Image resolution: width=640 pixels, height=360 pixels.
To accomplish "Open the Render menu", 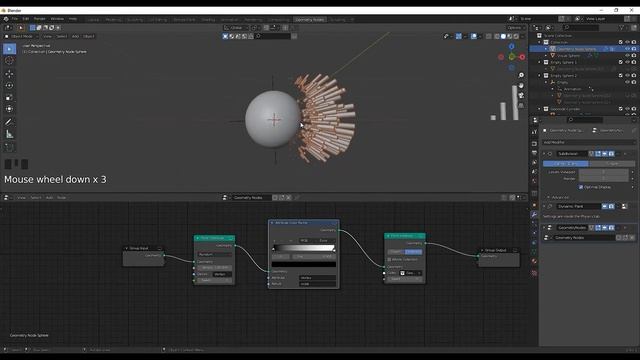I will 40,19.
